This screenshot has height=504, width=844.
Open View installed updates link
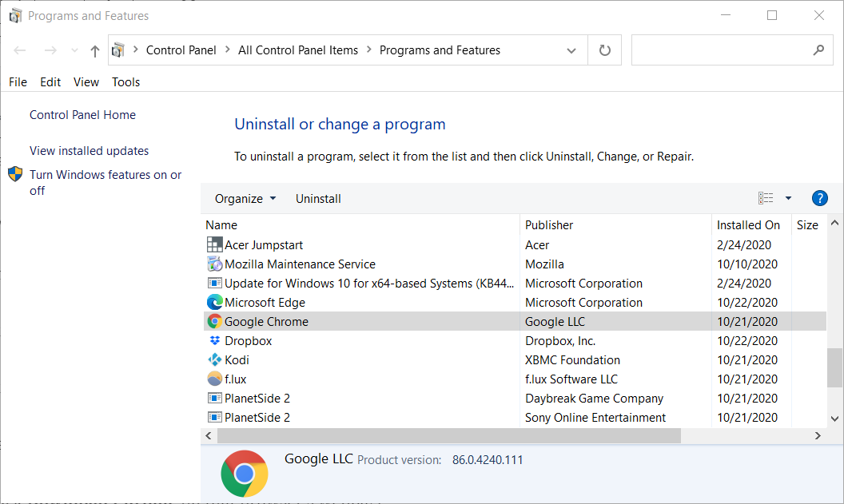pos(89,151)
